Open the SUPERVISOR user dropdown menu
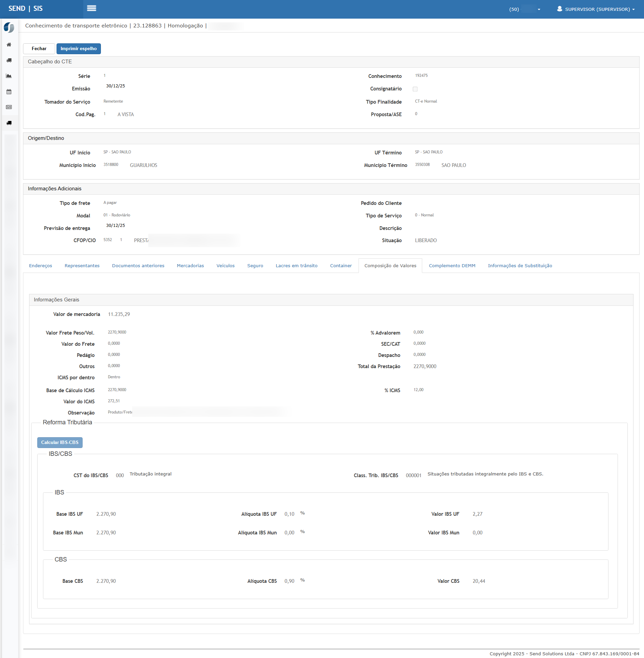This screenshot has height=658, width=644. pyautogui.click(x=596, y=9)
